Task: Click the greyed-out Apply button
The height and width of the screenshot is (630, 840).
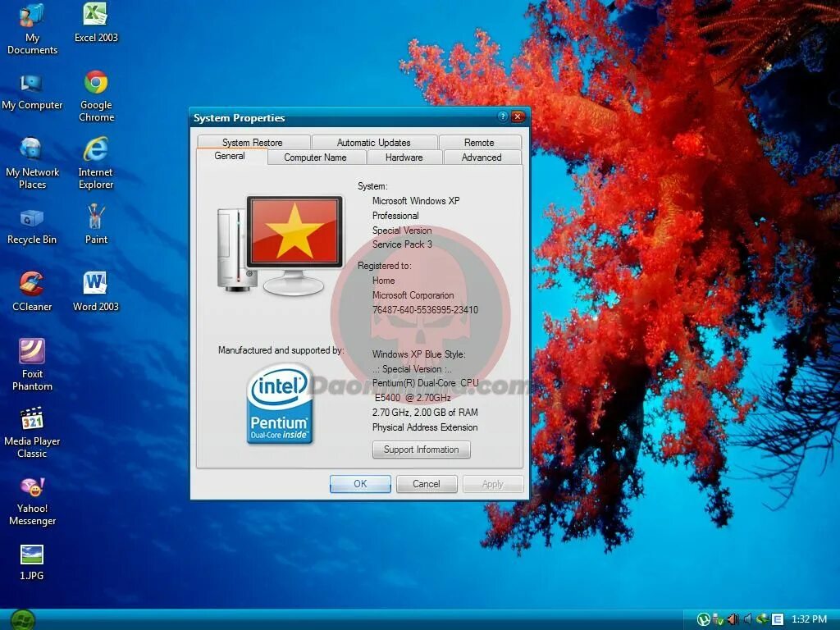Action: click(x=493, y=484)
